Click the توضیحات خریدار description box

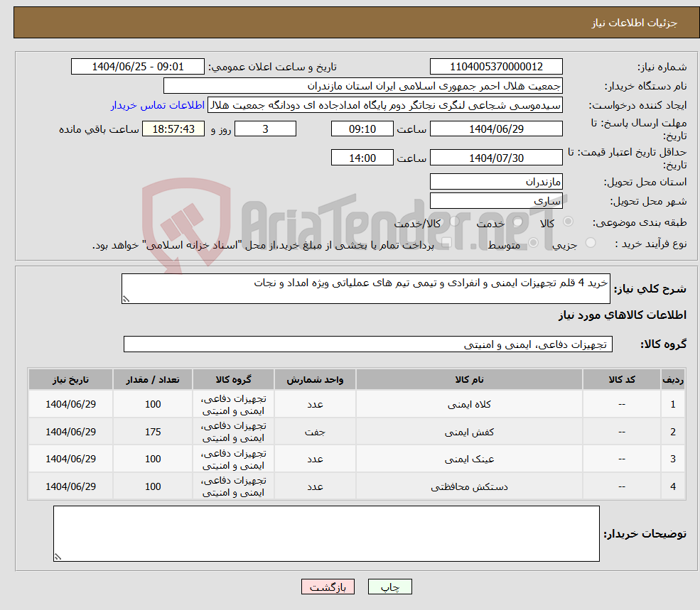point(327,533)
